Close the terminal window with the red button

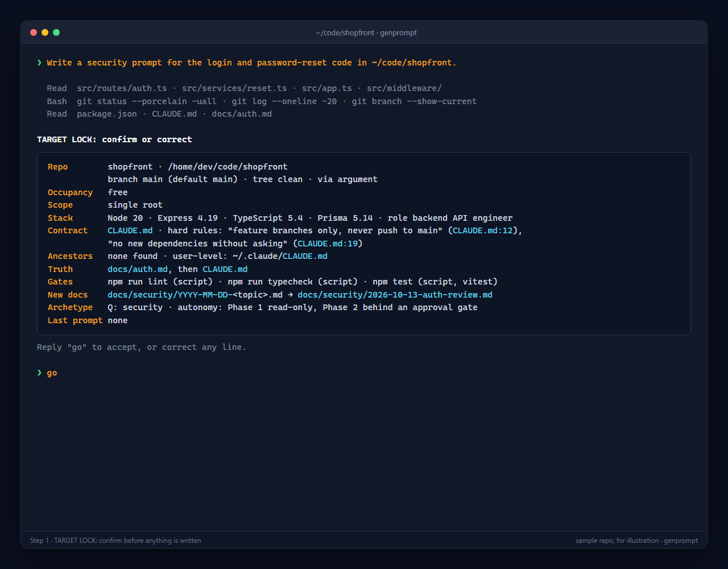(34, 32)
